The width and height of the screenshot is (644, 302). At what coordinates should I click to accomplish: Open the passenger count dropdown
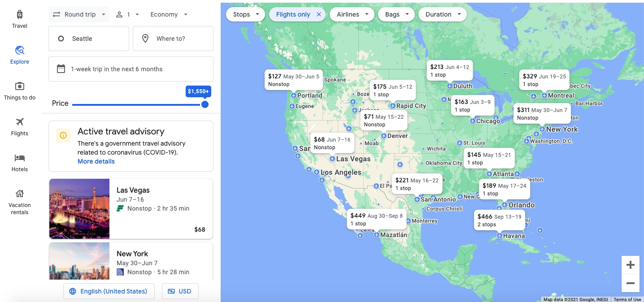(x=127, y=14)
